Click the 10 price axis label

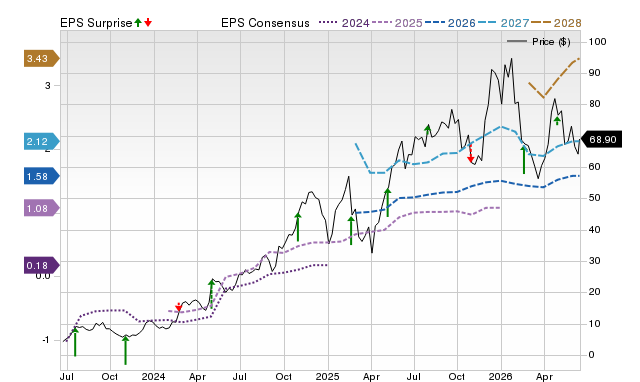(594, 324)
